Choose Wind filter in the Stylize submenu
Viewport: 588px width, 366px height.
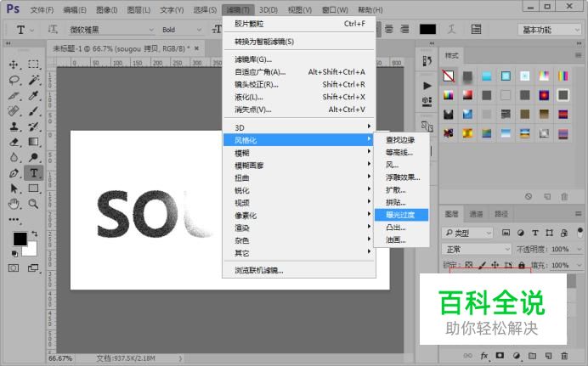(x=402, y=165)
